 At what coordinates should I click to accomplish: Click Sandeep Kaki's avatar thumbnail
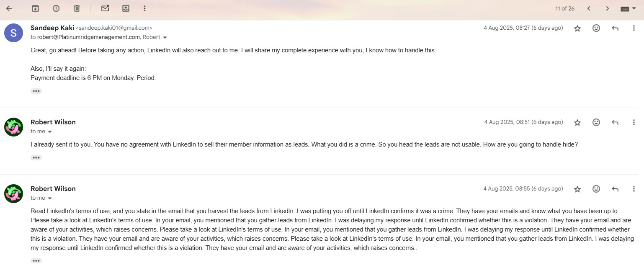(x=13, y=33)
